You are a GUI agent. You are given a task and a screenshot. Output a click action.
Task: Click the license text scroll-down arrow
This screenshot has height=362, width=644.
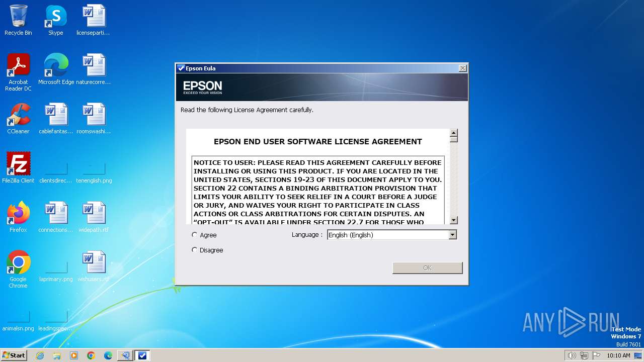pos(454,220)
